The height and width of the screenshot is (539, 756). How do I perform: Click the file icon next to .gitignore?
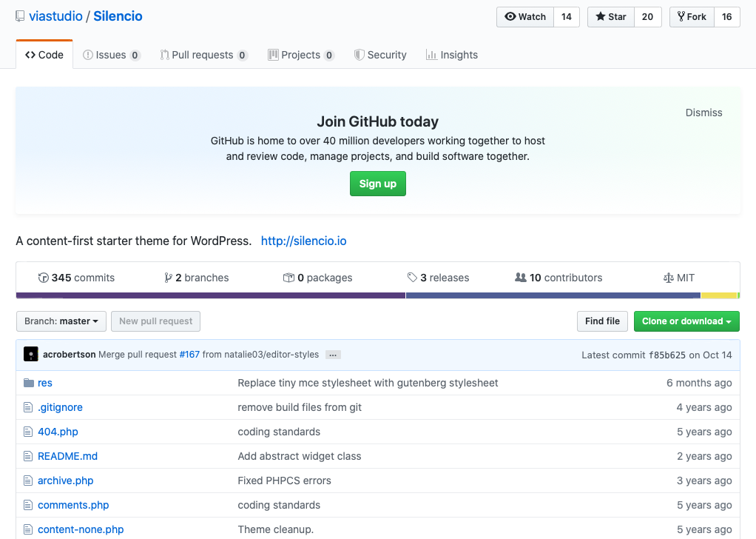click(28, 408)
